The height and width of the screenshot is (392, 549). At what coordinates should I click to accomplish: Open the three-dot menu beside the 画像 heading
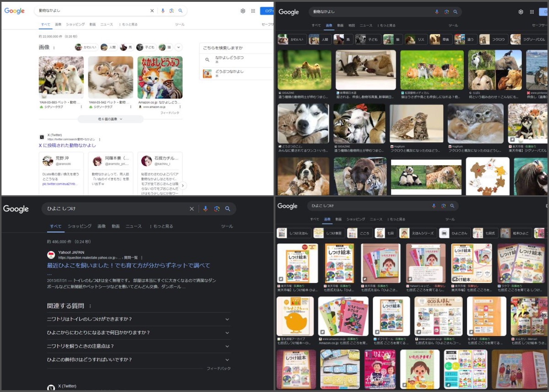(x=54, y=48)
